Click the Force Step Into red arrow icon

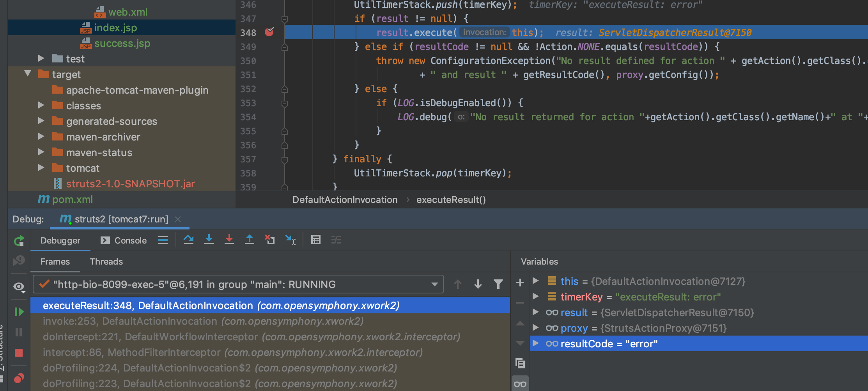coord(229,240)
